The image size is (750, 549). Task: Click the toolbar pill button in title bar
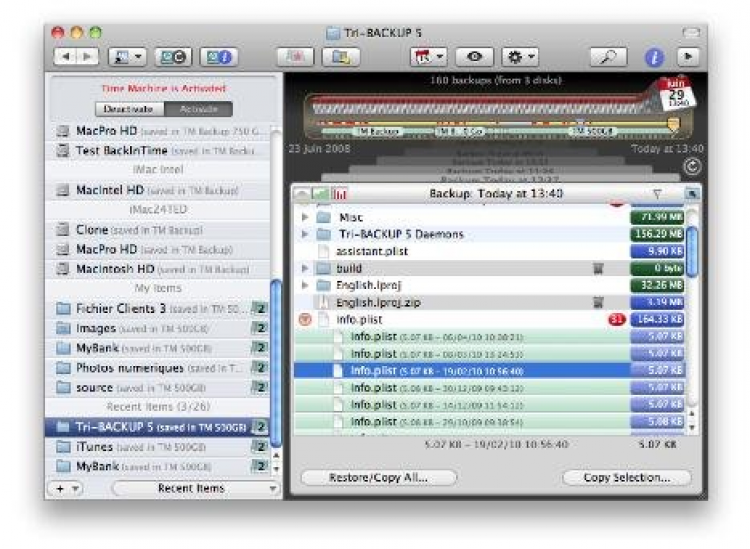click(691, 33)
